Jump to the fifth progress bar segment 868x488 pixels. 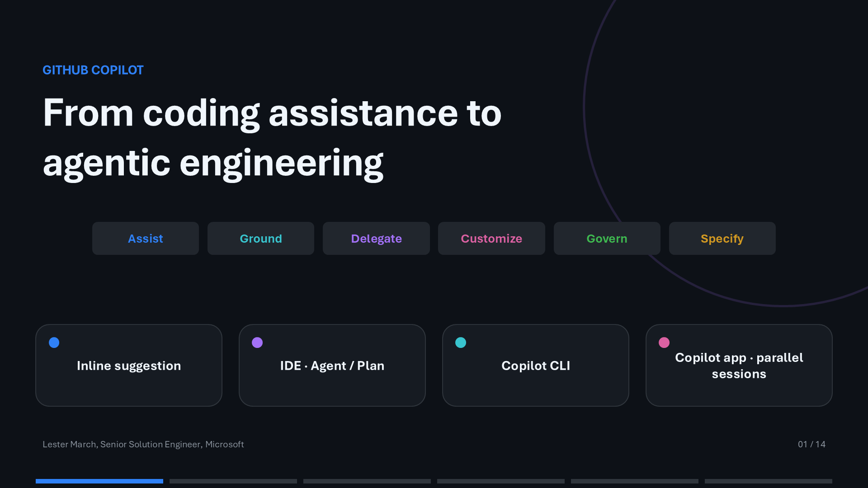[635, 481]
